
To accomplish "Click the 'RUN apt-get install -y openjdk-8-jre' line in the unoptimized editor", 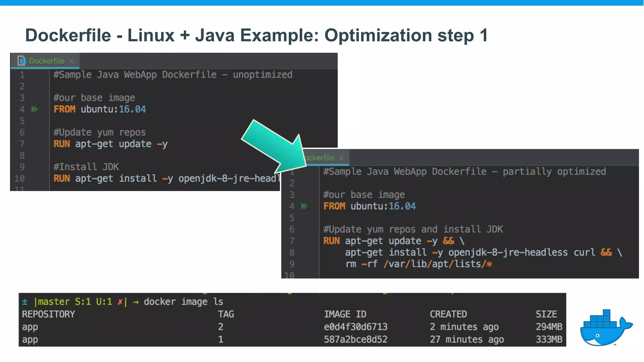I will (x=166, y=178).
